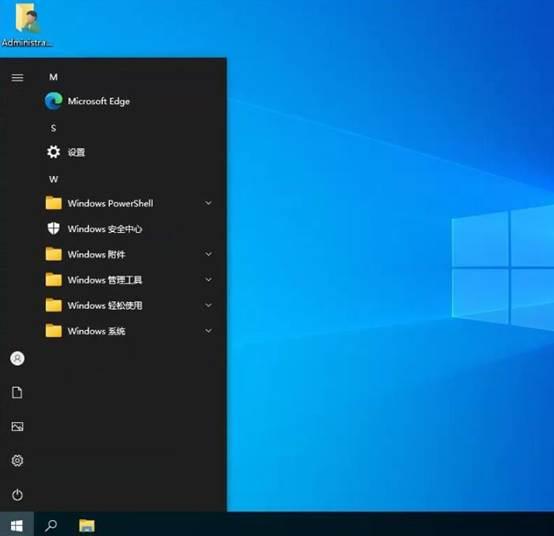This screenshot has width=554, height=536.
Task: Click the Power icon in Start sidebar
Action: tap(17, 495)
